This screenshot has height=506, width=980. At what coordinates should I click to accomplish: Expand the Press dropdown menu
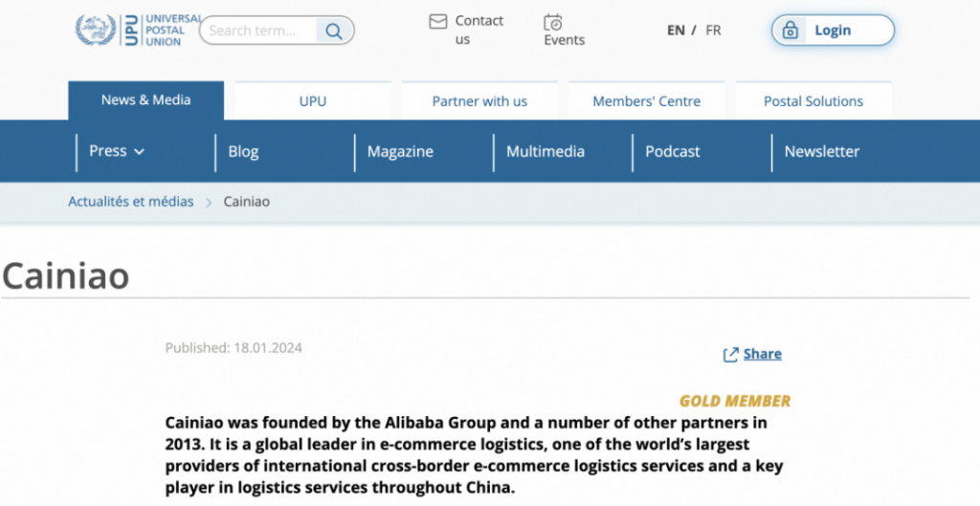tap(117, 151)
